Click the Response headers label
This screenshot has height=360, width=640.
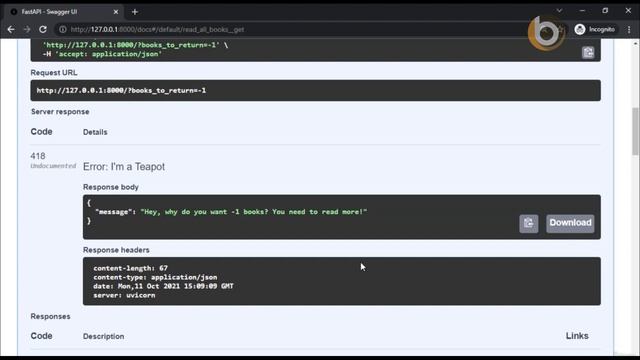116,250
